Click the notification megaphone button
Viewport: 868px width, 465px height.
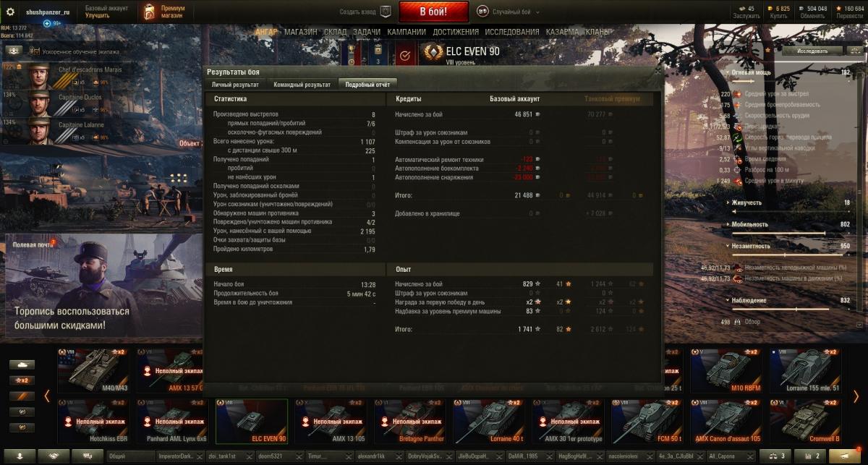point(846,456)
